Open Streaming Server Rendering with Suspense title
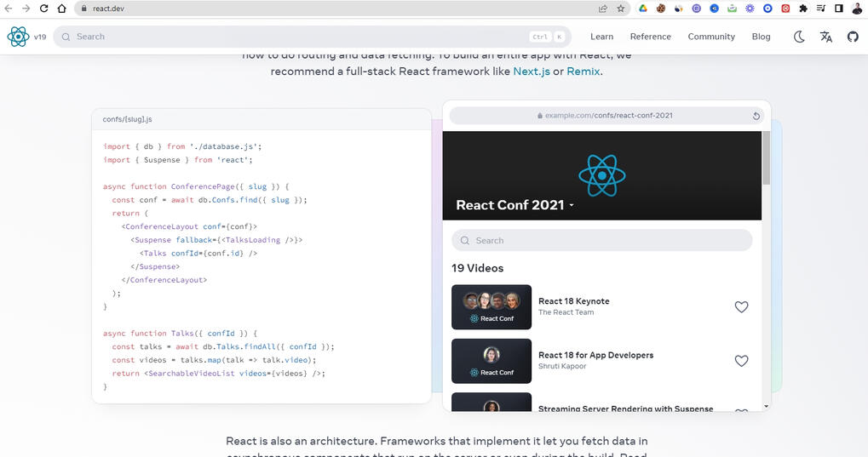 tap(625, 408)
